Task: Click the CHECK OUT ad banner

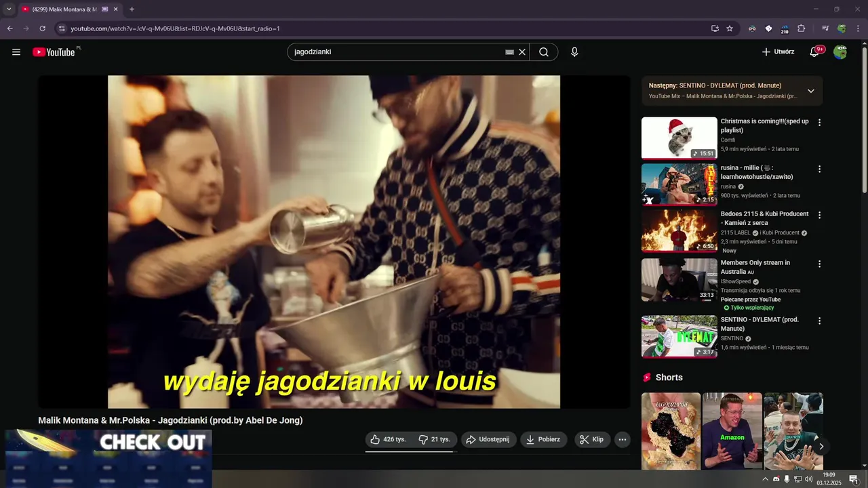Action: click(x=108, y=458)
